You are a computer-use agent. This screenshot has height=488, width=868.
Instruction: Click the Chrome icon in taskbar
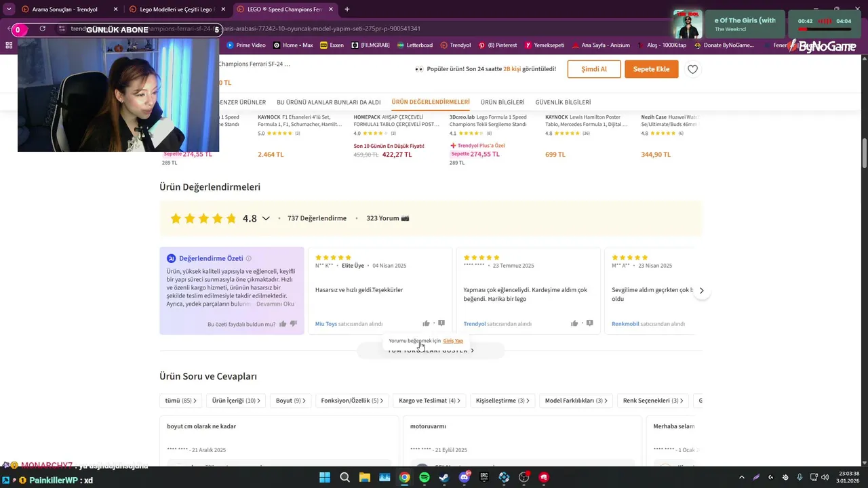coord(404,477)
